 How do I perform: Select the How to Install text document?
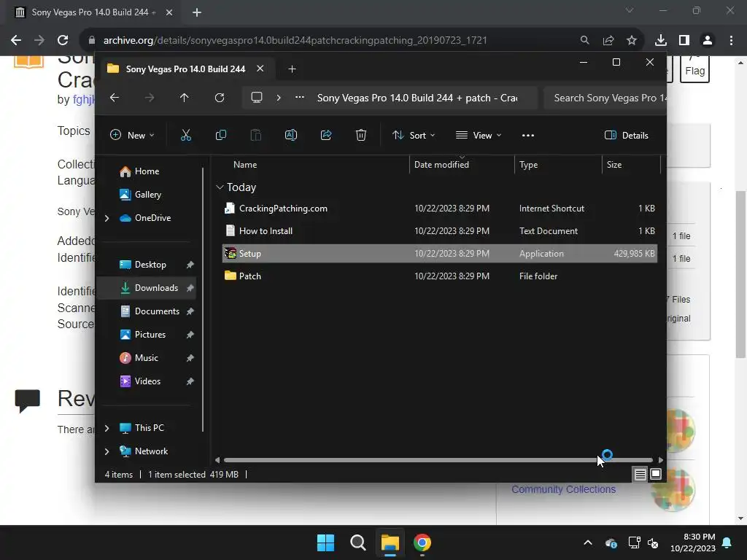pos(439,231)
